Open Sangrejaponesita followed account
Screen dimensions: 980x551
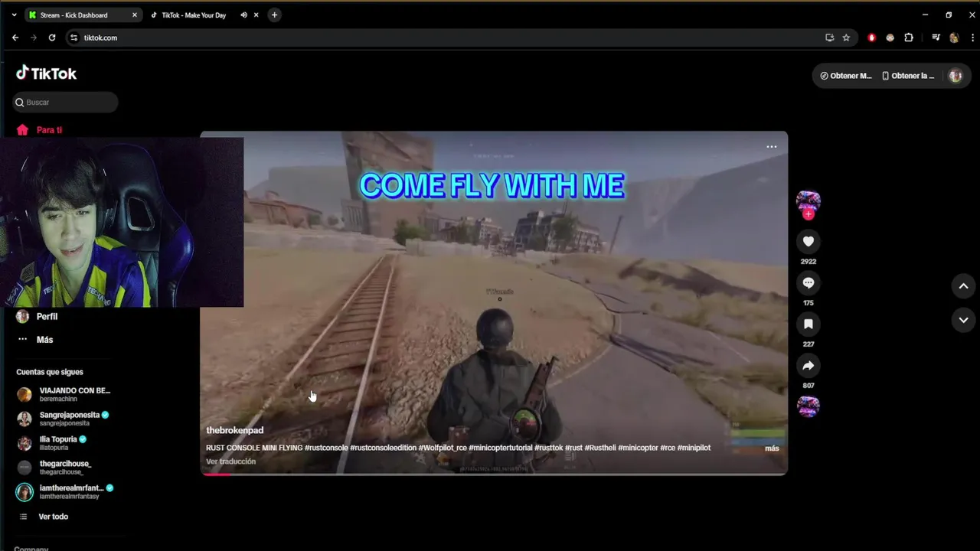click(64, 419)
